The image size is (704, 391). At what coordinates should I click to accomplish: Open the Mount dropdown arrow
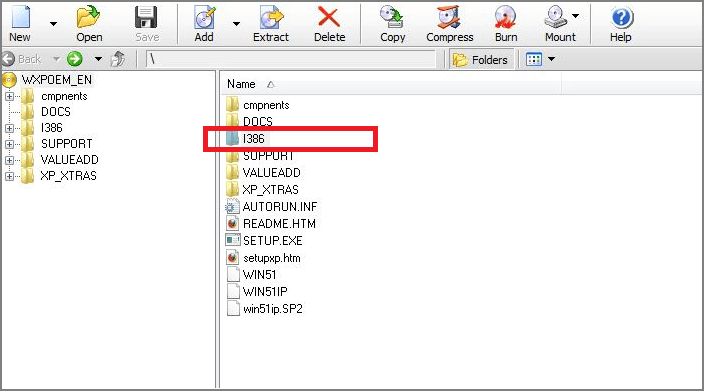click(x=575, y=16)
